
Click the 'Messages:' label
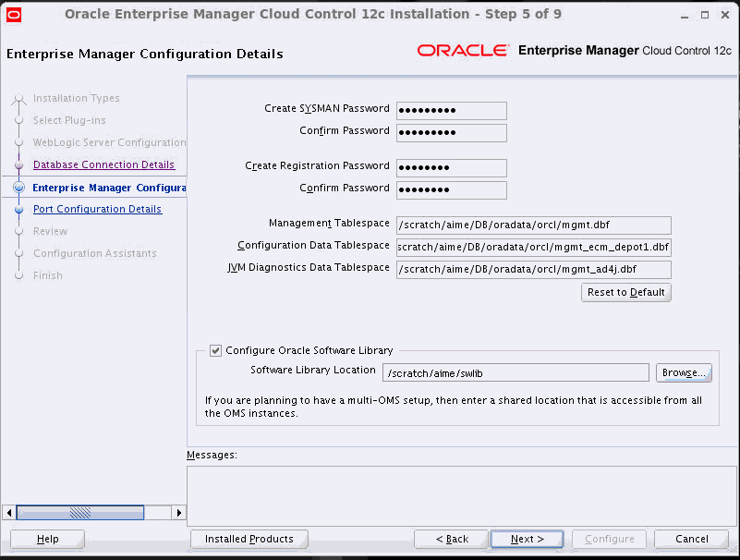[212, 455]
